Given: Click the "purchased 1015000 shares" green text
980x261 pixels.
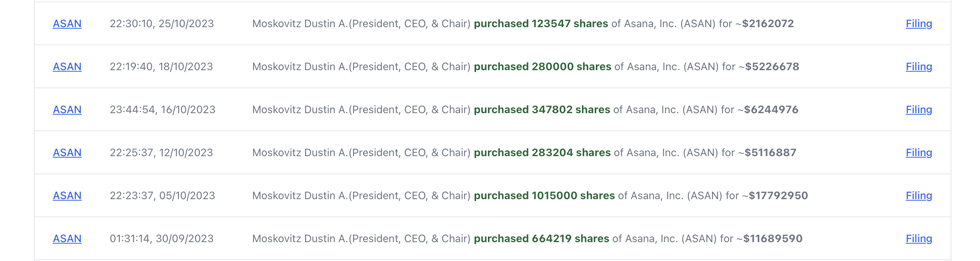Looking at the screenshot, I should [x=544, y=196].
